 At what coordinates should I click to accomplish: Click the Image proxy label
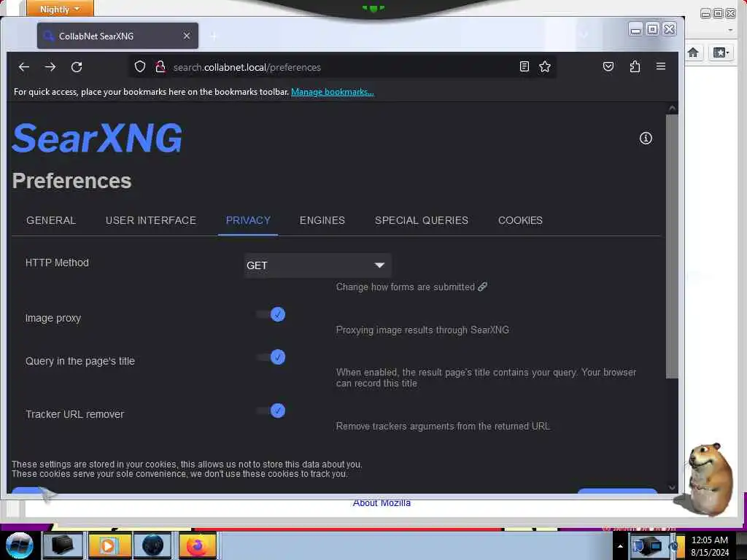click(x=53, y=318)
